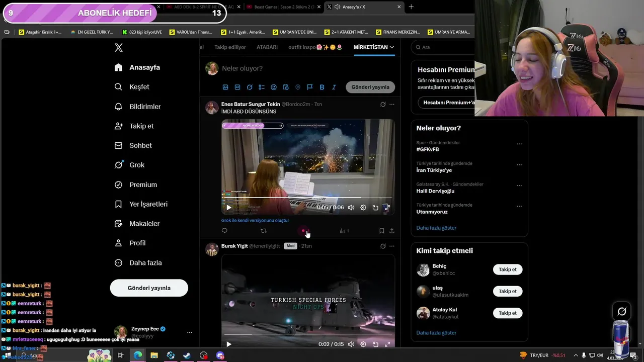Open emoji picker in composer
The height and width of the screenshot is (362, 644).
[x=274, y=87]
